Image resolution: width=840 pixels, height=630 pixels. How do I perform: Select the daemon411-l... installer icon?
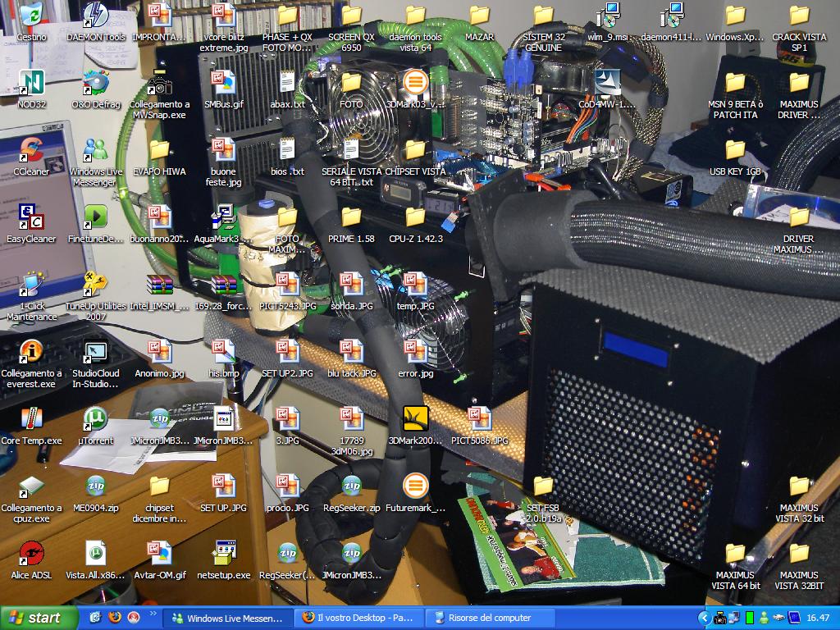pyautogui.click(x=671, y=15)
